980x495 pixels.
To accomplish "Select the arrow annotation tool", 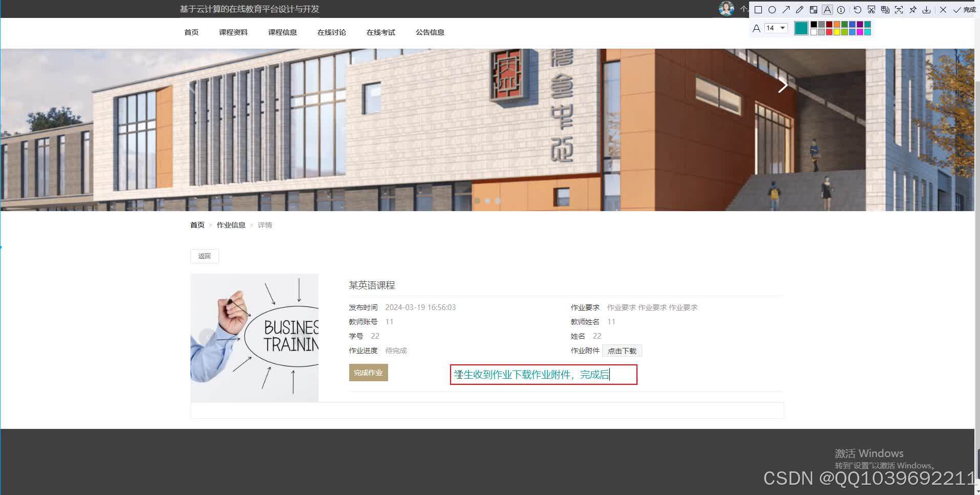I will [x=785, y=10].
